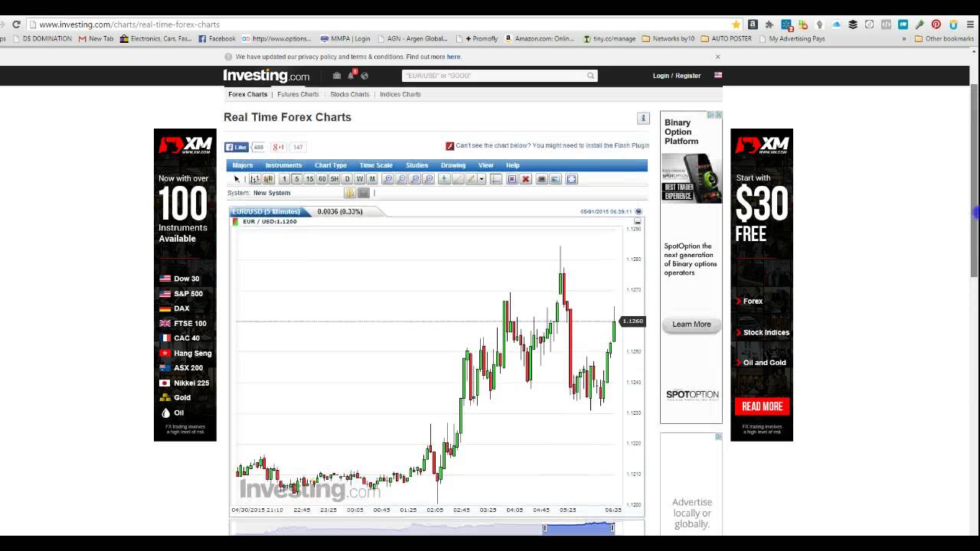Image resolution: width=980 pixels, height=551 pixels.
Task: Click the axis measure tool icon
Action: [x=496, y=179]
